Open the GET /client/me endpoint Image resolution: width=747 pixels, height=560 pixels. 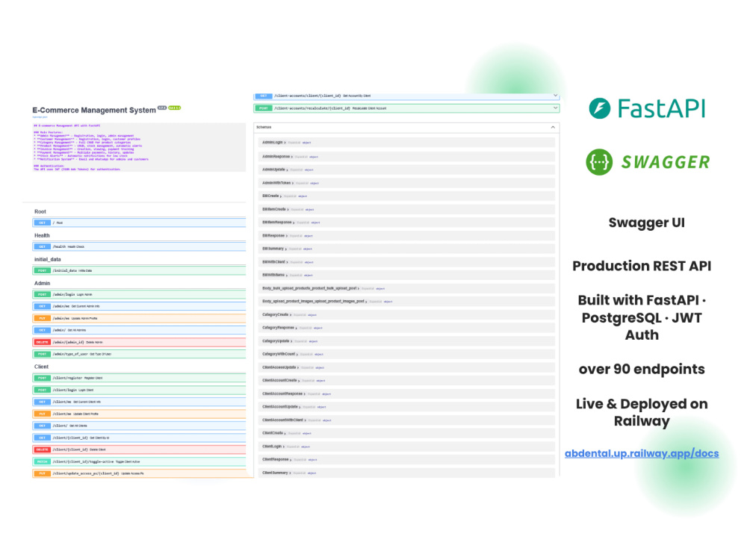pos(139,402)
